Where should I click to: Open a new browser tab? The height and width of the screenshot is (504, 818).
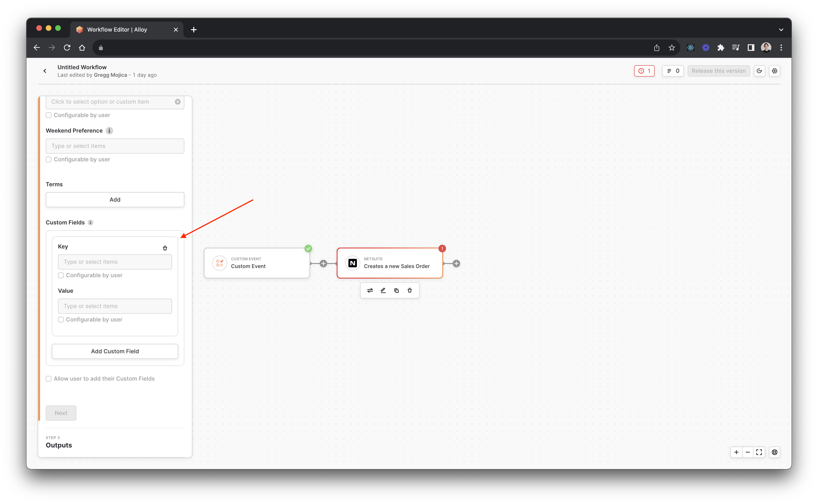(x=194, y=30)
